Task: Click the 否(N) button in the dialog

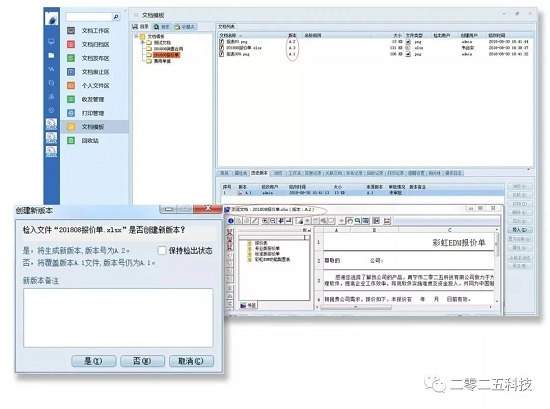Action: click(x=142, y=361)
